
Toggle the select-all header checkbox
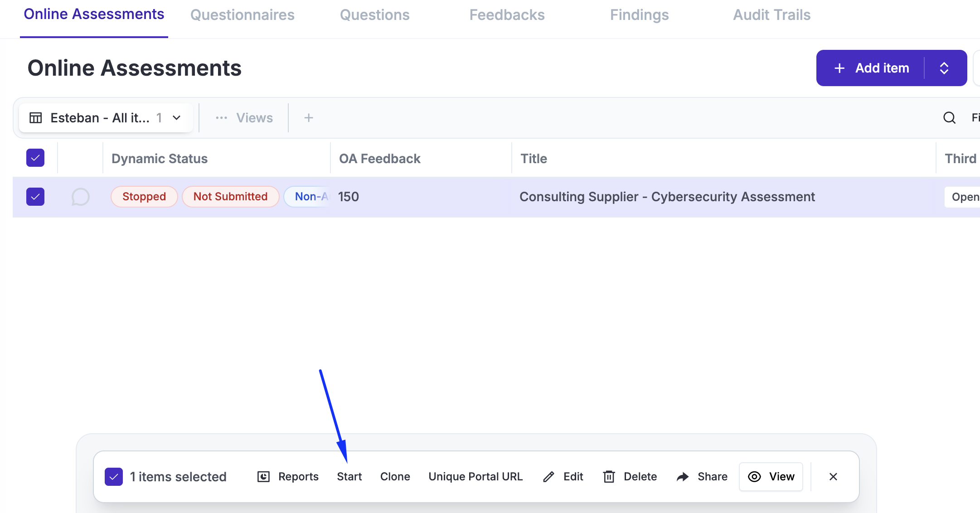pyautogui.click(x=35, y=158)
